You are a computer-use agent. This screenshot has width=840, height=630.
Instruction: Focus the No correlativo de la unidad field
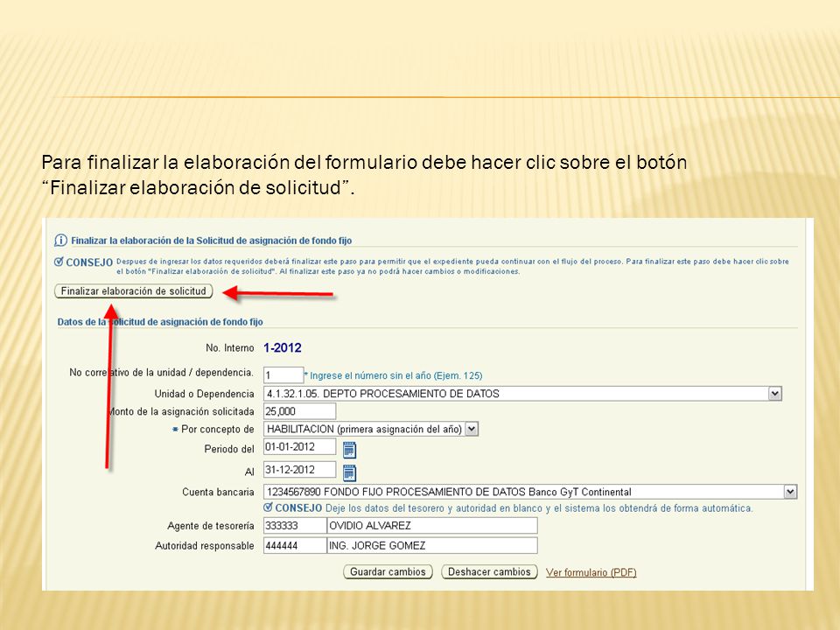tap(283, 375)
